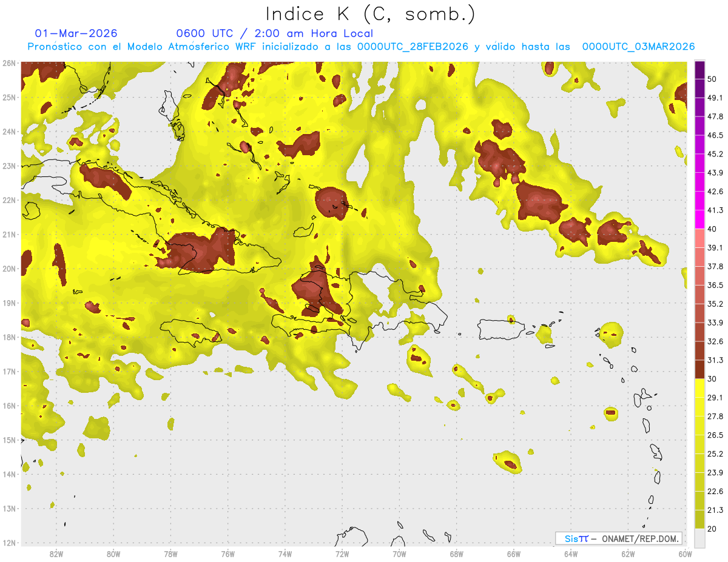Click the legend label "20"
728x562 pixels.
(x=712, y=530)
